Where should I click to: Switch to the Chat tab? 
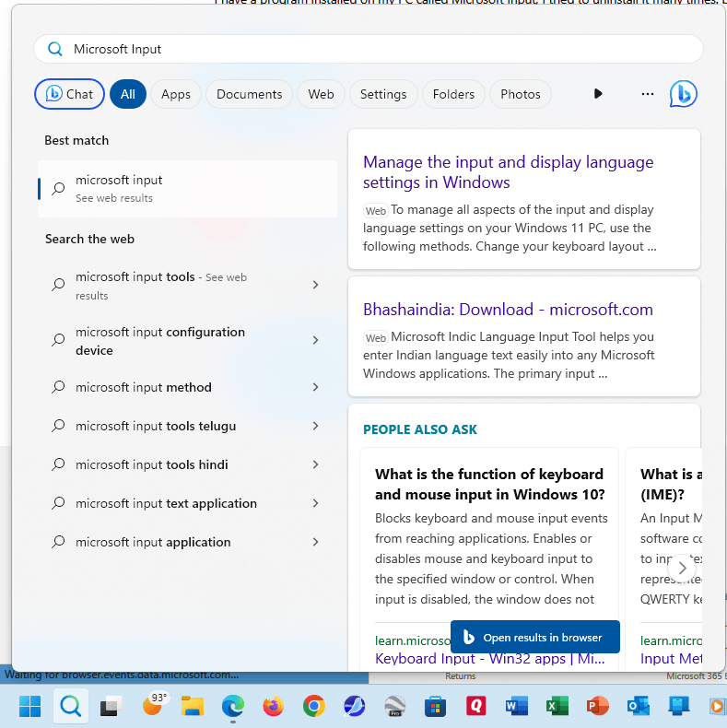(69, 94)
